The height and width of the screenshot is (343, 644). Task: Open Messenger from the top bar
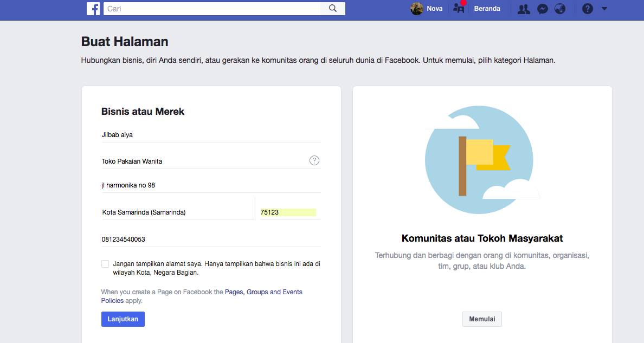pos(542,9)
